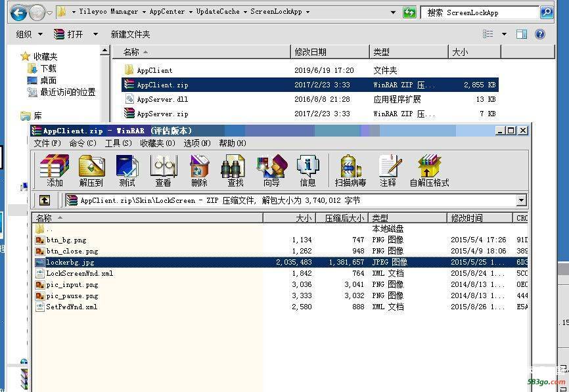Open the Wizard (向导) tool
The width and height of the screenshot is (569, 392).
click(271, 170)
